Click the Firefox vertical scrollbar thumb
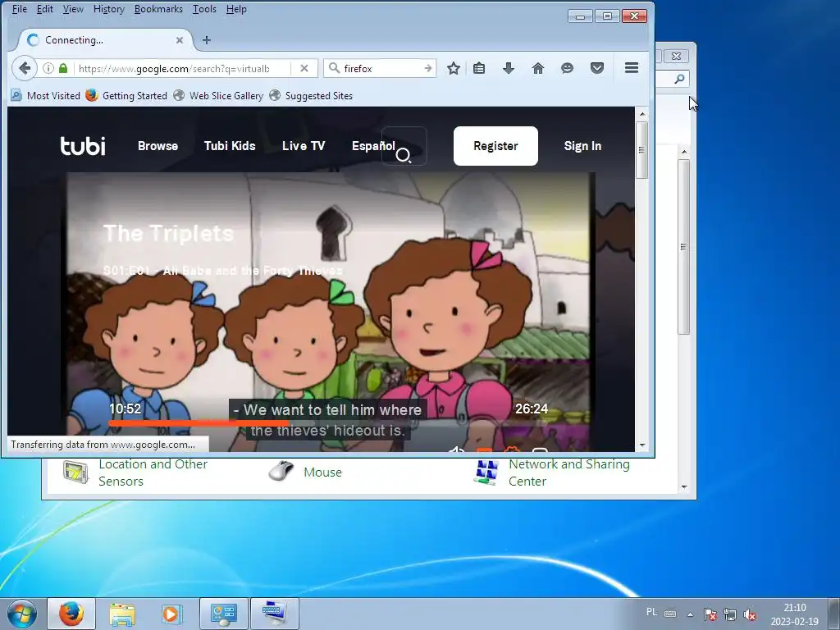The height and width of the screenshot is (630, 840). (641, 150)
